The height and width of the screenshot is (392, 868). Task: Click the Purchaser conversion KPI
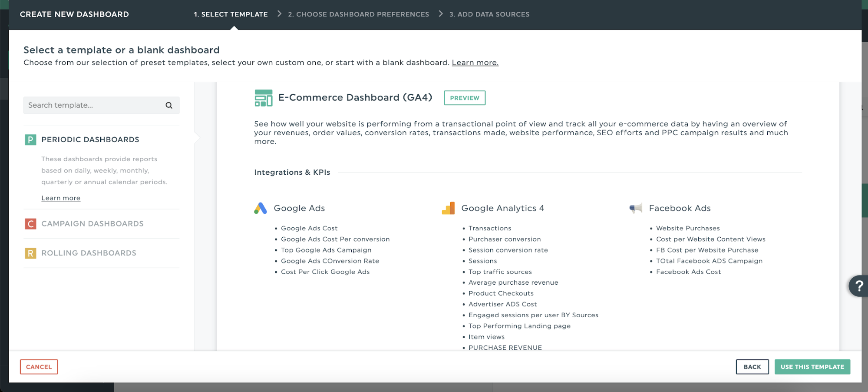coord(505,239)
